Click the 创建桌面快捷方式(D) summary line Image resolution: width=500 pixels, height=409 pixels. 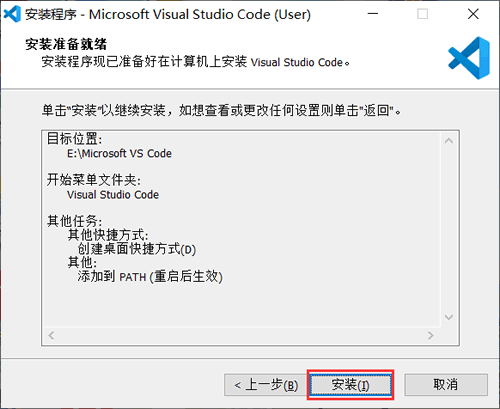pos(137,249)
